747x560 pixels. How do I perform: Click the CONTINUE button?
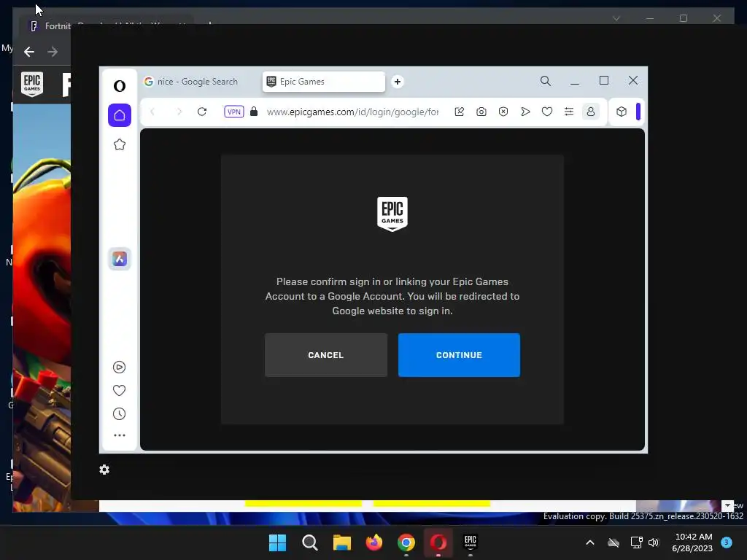(x=460, y=355)
